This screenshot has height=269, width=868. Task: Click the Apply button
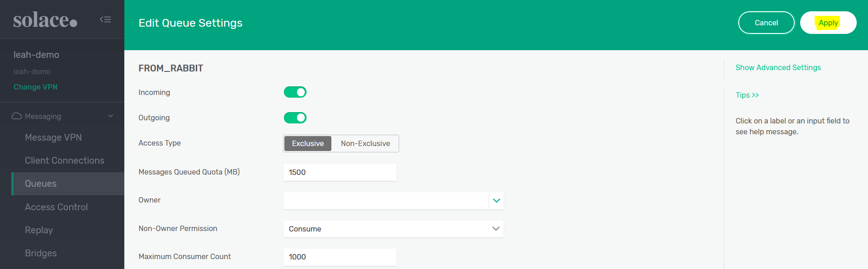(x=828, y=23)
